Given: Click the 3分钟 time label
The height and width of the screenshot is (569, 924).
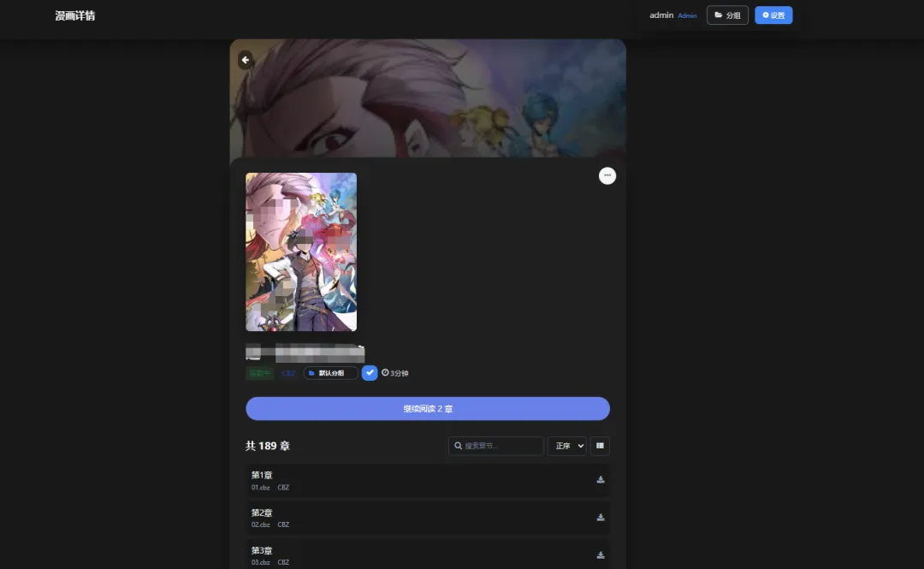Looking at the screenshot, I should 394,373.
